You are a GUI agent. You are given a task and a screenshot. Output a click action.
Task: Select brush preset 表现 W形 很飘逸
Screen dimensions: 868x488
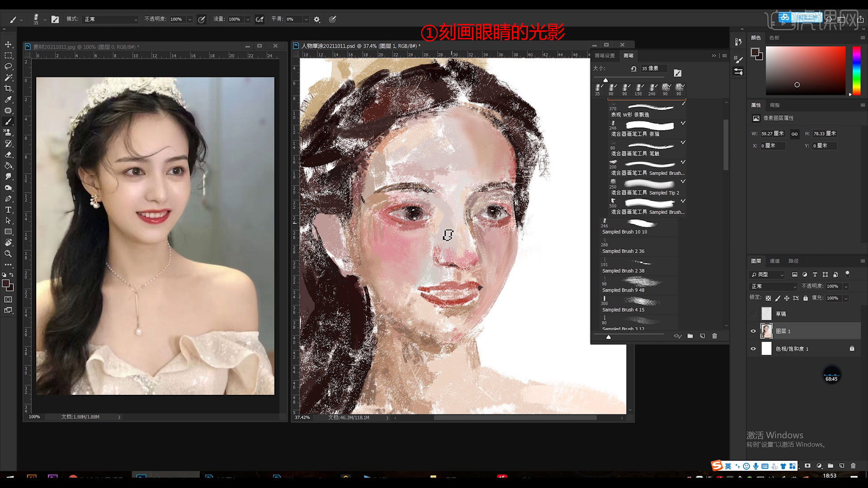647,110
